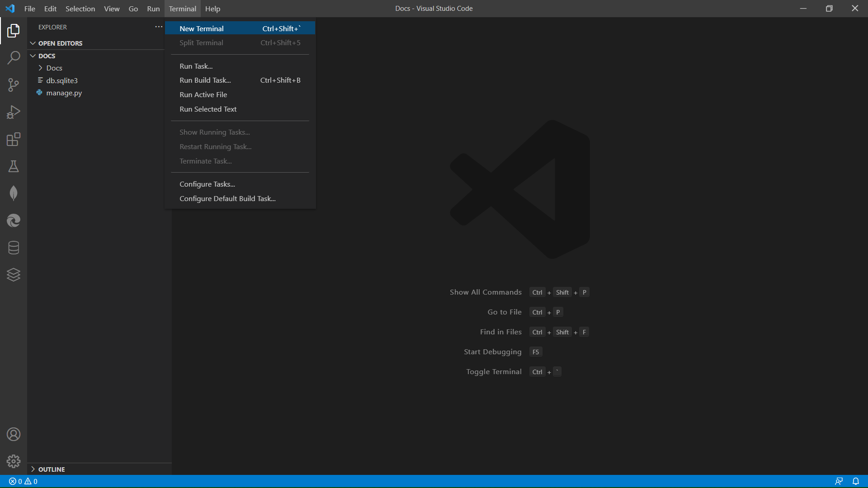
Task: Click Configure Tasks menu option
Action: coord(207,184)
